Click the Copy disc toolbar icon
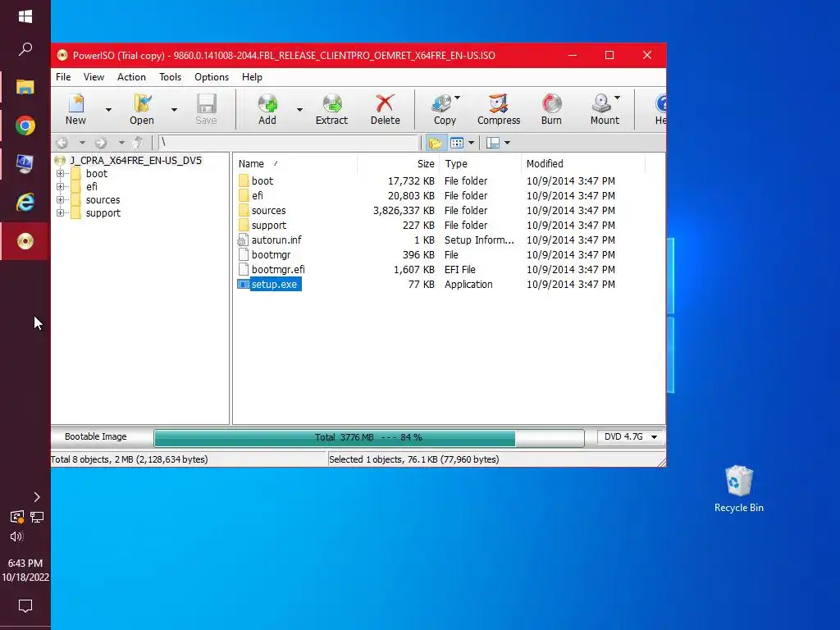Image resolution: width=840 pixels, height=630 pixels. pyautogui.click(x=444, y=109)
